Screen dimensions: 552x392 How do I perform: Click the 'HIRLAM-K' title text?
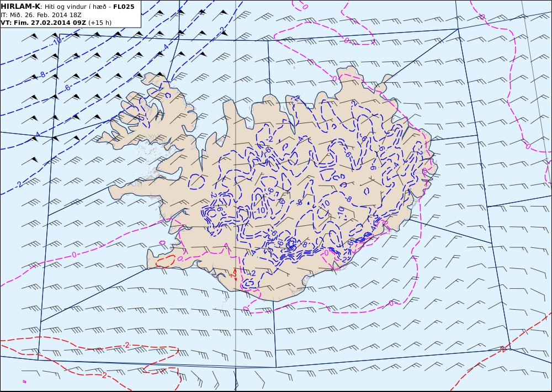point(21,7)
